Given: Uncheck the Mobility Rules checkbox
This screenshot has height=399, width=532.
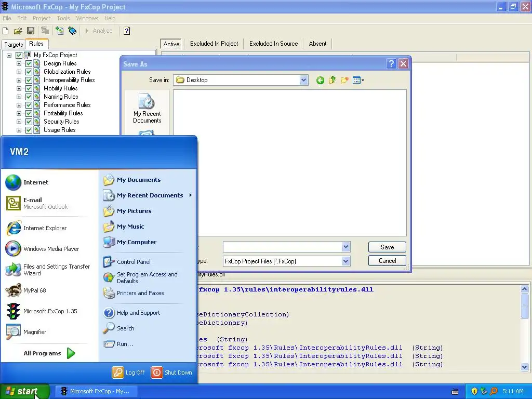Looking at the screenshot, I should point(29,88).
